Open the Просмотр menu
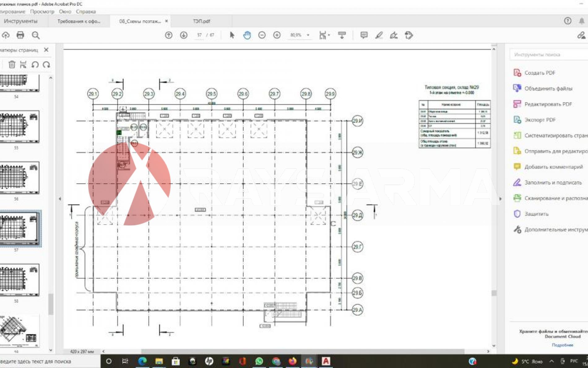This screenshot has width=588, height=368. tap(42, 11)
